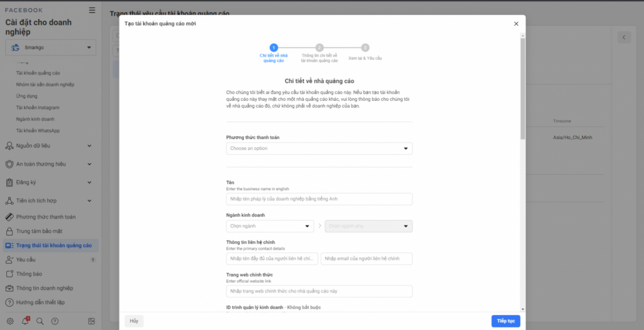Click the search magnifier icon in sidebar footer

[x=40, y=321]
